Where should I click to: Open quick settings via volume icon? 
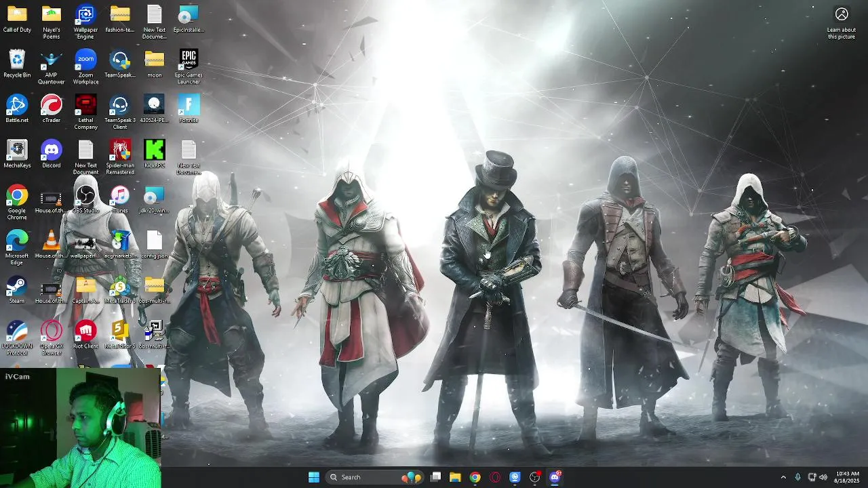[823, 477]
